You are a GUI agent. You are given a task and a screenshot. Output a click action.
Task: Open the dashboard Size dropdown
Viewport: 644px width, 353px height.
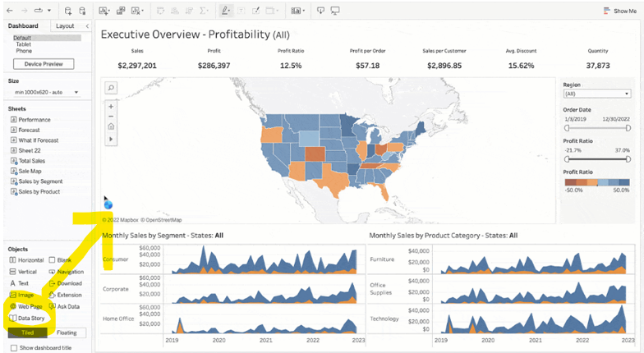[46, 92]
